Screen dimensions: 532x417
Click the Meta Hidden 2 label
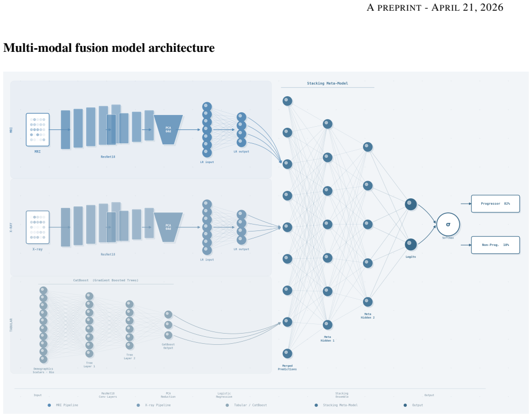point(368,316)
